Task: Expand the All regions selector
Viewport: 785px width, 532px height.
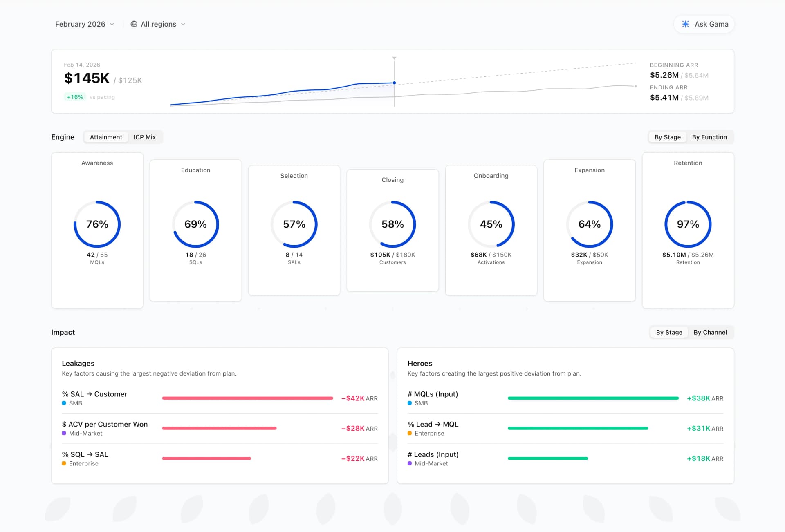Action: tap(159, 24)
